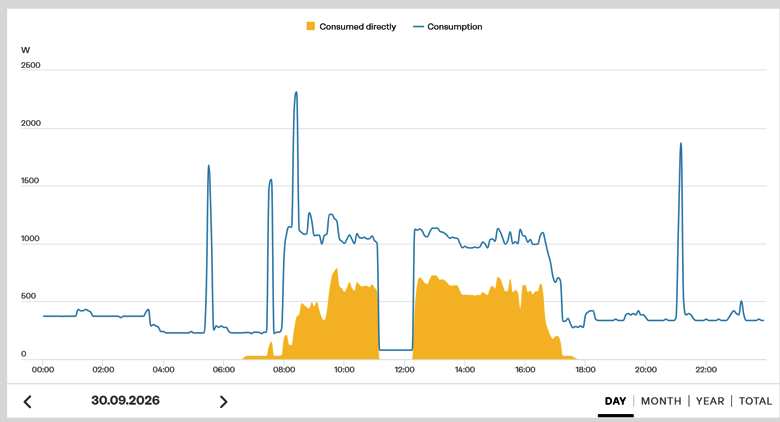Click the 18:00 time axis label
The width and height of the screenshot is (780, 422).
[x=585, y=370]
